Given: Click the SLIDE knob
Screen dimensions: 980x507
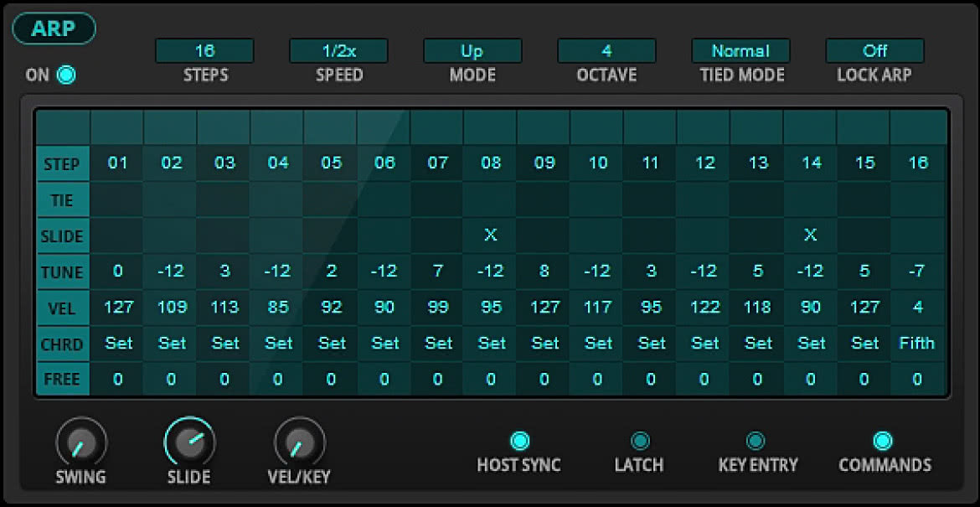Looking at the screenshot, I should pos(189,442).
